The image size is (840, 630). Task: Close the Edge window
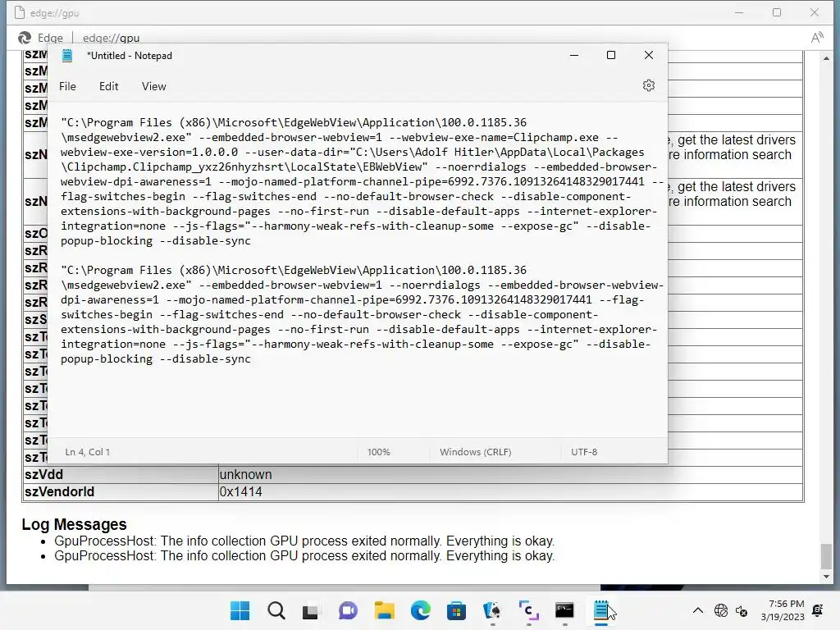tap(815, 12)
